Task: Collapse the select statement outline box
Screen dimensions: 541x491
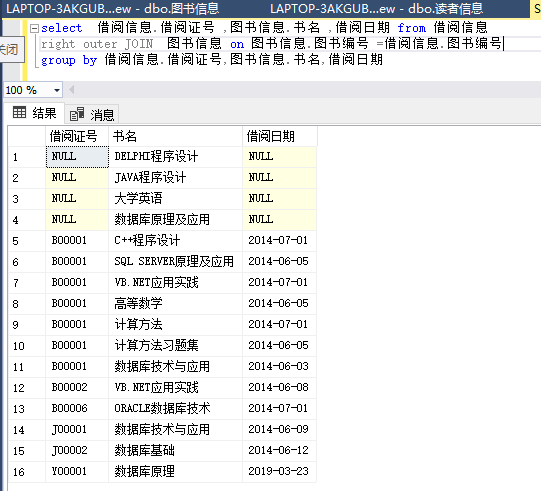Action: pyautogui.click(x=34, y=28)
